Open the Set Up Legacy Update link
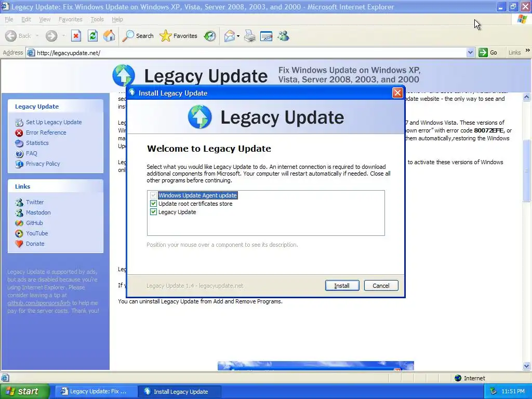Image resolution: width=532 pixels, height=399 pixels. [x=54, y=122]
